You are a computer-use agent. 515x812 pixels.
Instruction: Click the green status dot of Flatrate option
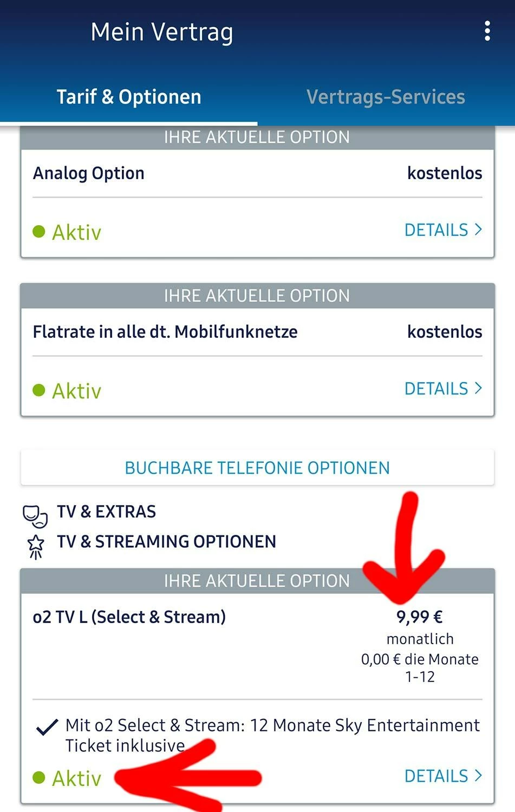38,390
